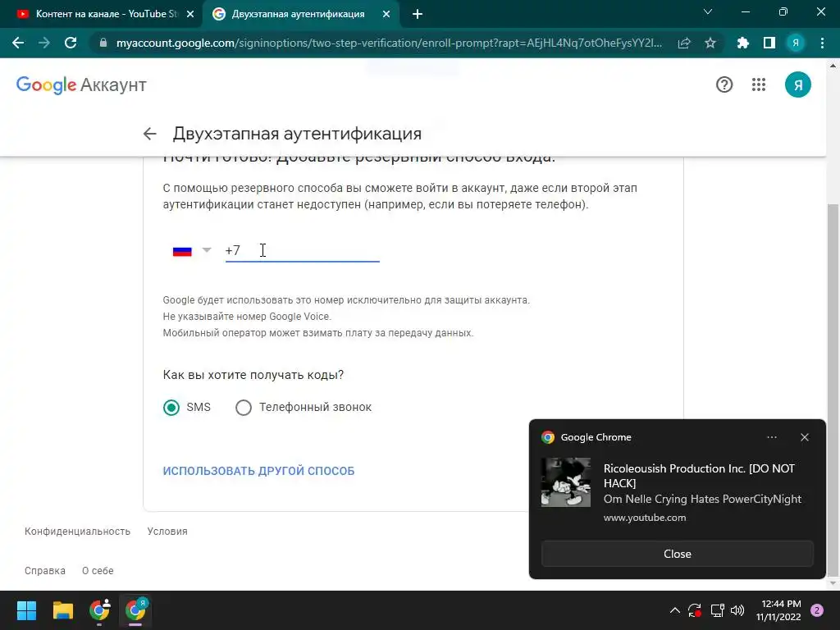This screenshot has height=630, width=840.
Task: Open notification options three-dot menu
Action: pos(772,437)
